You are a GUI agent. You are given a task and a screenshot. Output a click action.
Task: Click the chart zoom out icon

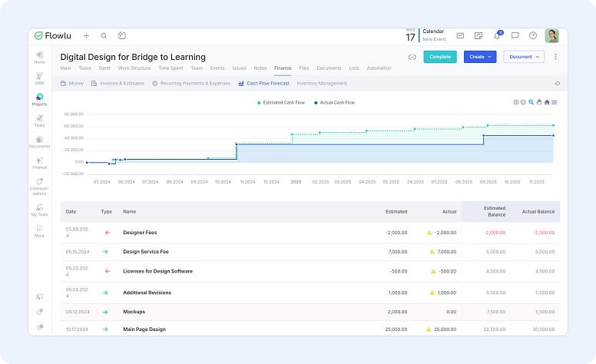523,102
